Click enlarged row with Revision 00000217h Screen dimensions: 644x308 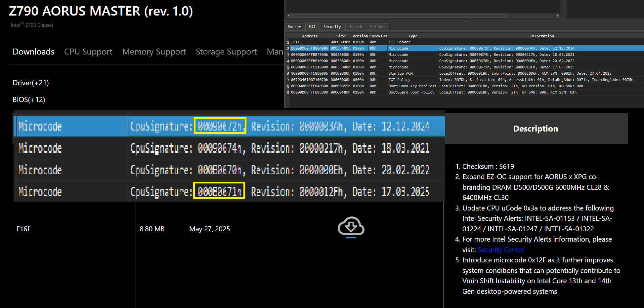[x=229, y=148]
